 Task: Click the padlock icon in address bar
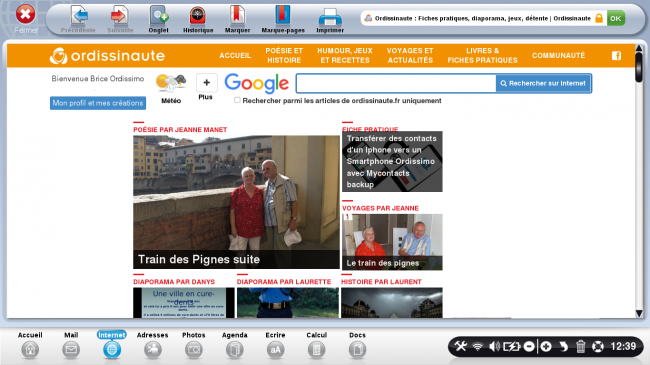(x=599, y=18)
